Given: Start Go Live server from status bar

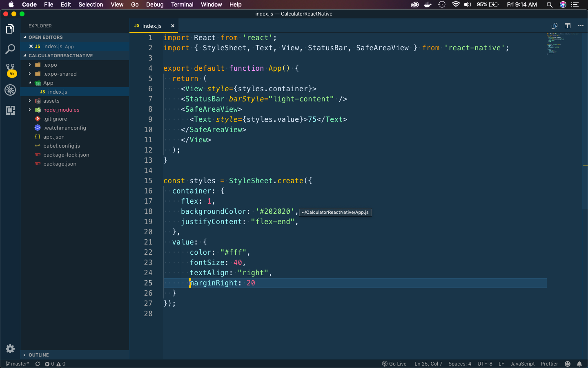Looking at the screenshot, I should pos(394,364).
